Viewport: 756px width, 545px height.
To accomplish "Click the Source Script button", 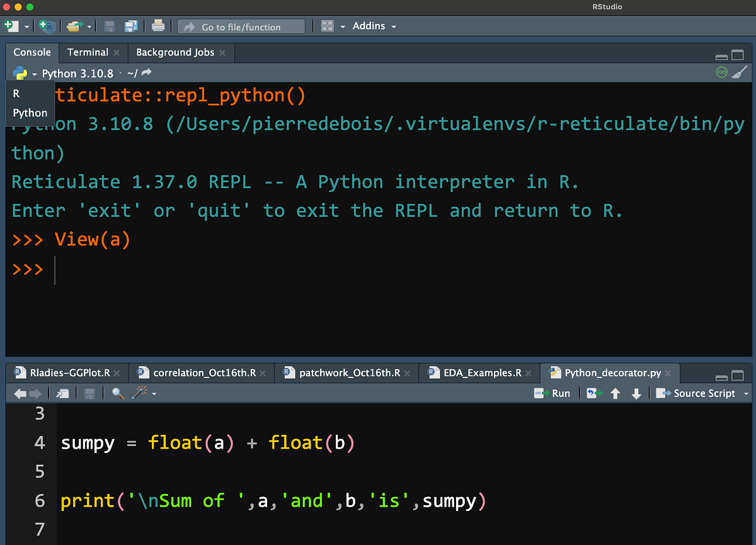I will pos(696,393).
